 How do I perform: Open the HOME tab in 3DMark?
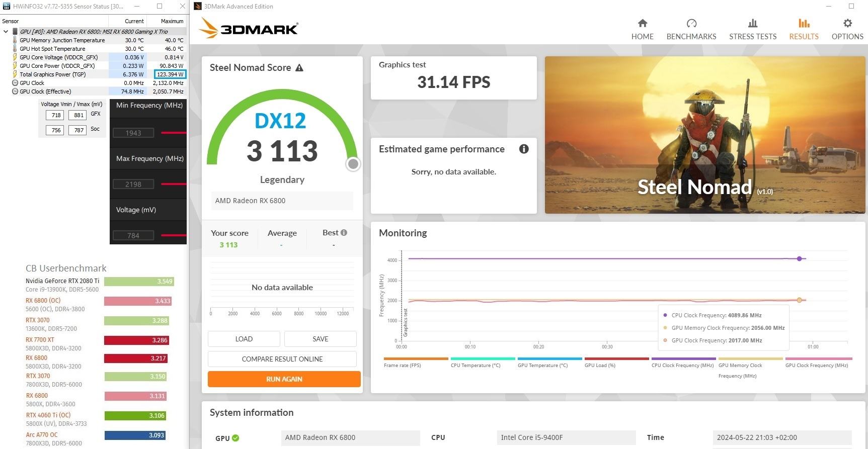coord(642,29)
